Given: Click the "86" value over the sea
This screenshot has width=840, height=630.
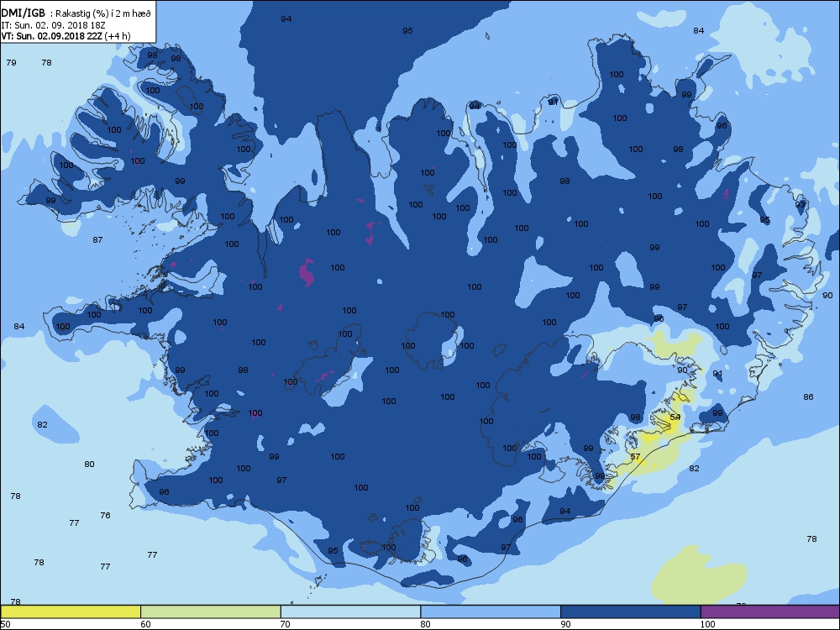Looking at the screenshot, I should 808,397.
